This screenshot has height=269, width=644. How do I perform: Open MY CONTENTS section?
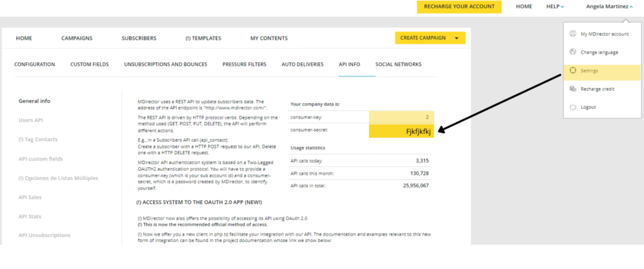[269, 38]
